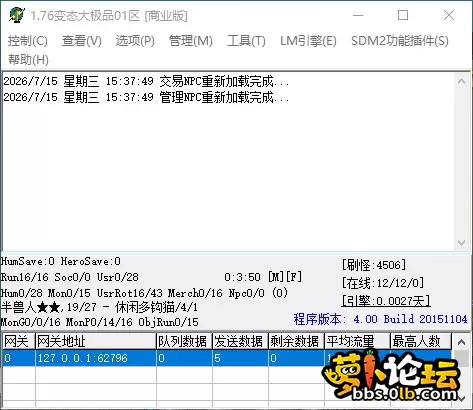473x410 pixels.
Task: Click the 队列数据 column header
Action: click(184, 341)
